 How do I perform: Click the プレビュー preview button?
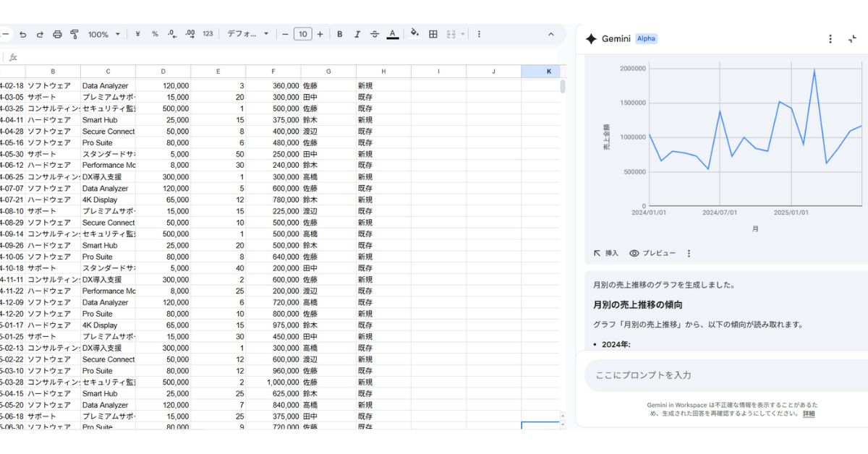tap(652, 253)
